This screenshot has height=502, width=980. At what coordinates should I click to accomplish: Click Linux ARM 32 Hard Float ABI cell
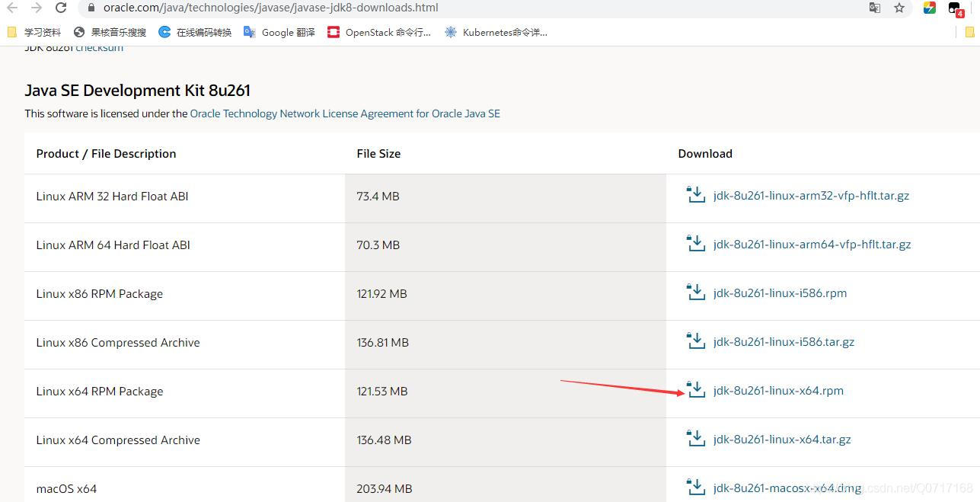coord(112,197)
